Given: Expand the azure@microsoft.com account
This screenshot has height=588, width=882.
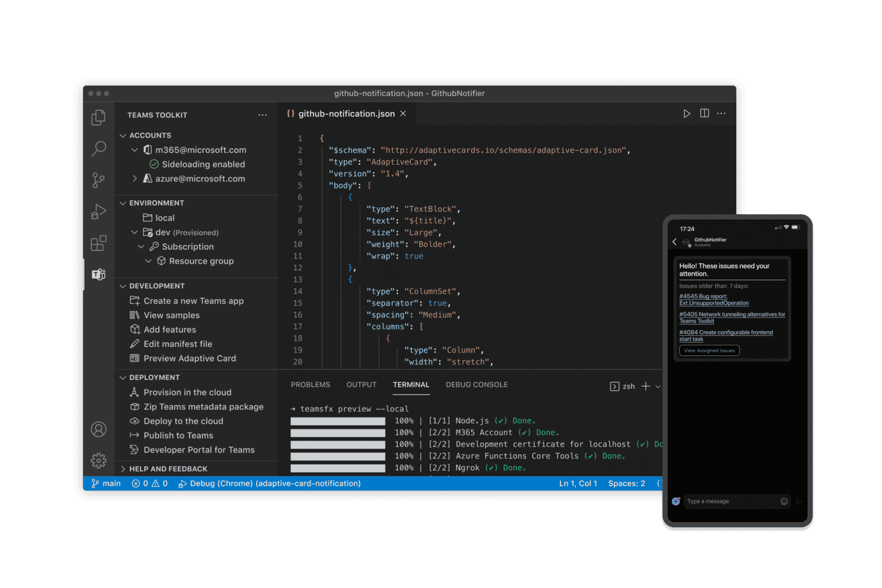Looking at the screenshot, I should pyautogui.click(x=134, y=179).
